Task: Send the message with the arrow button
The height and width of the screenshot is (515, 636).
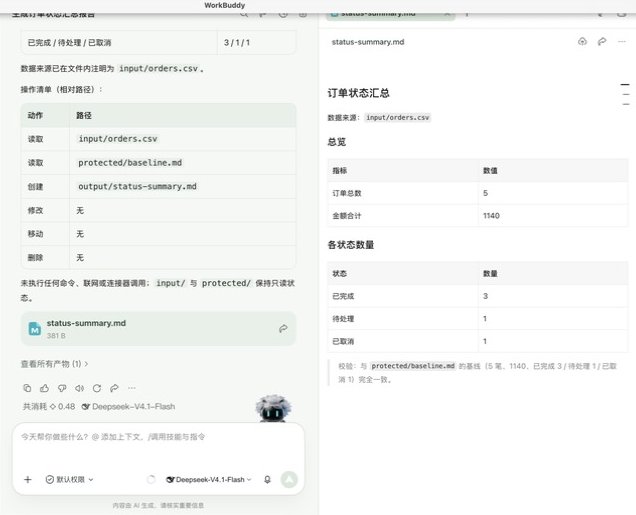Action: click(x=289, y=480)
